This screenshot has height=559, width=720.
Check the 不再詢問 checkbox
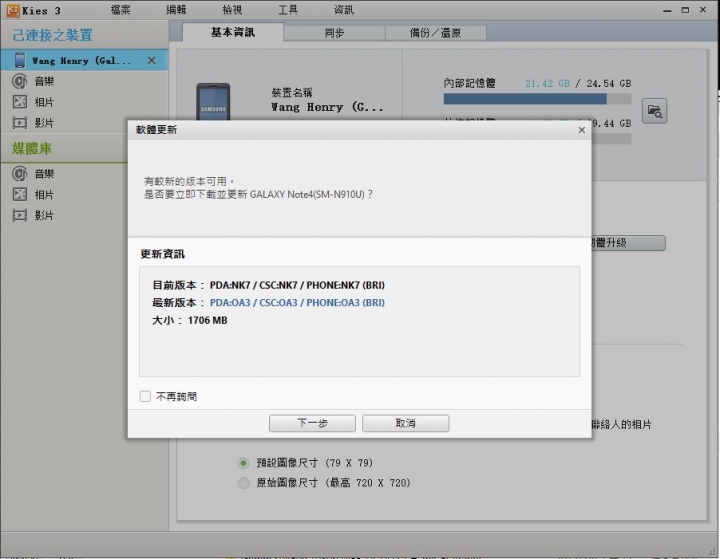pyautogui.click(x=145, y=396)
